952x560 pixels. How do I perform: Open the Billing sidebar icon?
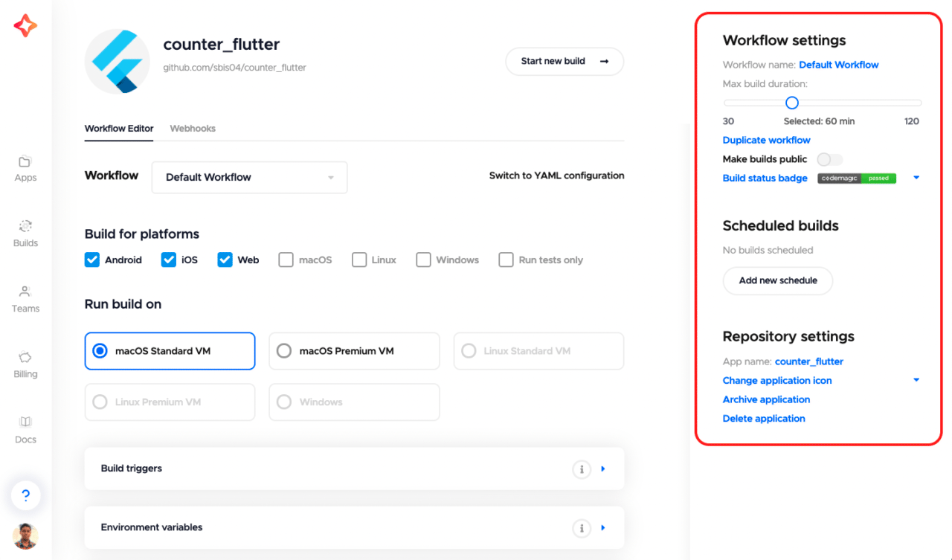pos(25,358)
